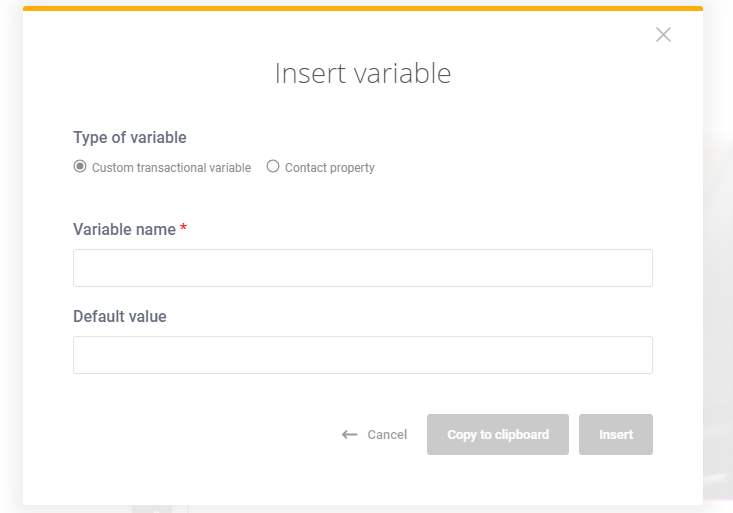Click the Custom transactional variable label text

pos(171,167)
